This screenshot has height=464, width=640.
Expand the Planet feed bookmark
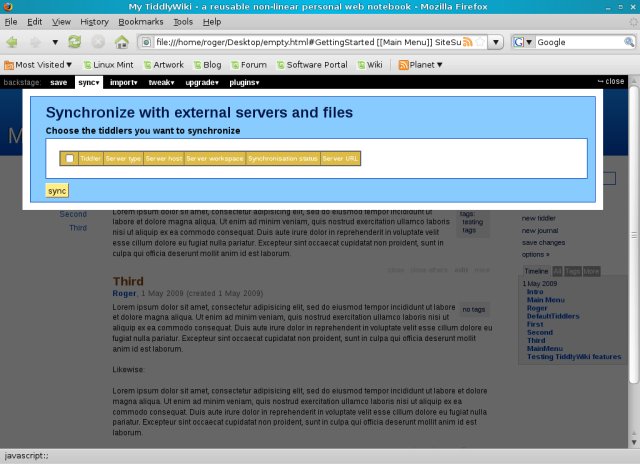click(x=420, y=65)
